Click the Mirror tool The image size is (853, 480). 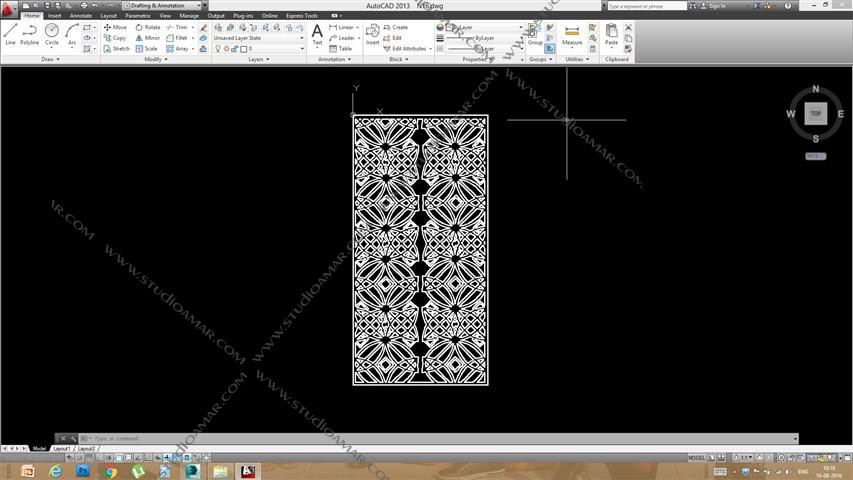coord(147,38)
